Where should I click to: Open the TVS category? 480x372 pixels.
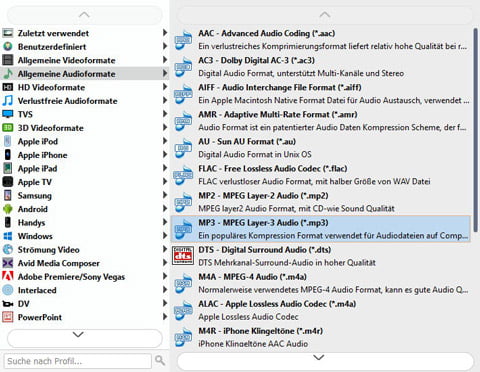click(x=85, y=114)
